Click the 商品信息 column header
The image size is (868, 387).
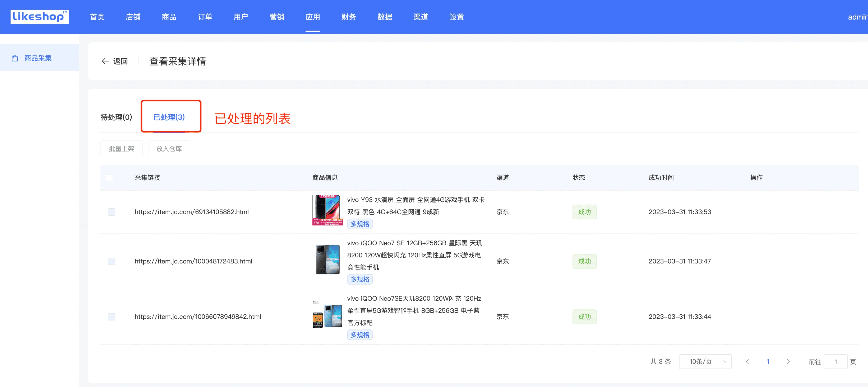tap(325, 178)
